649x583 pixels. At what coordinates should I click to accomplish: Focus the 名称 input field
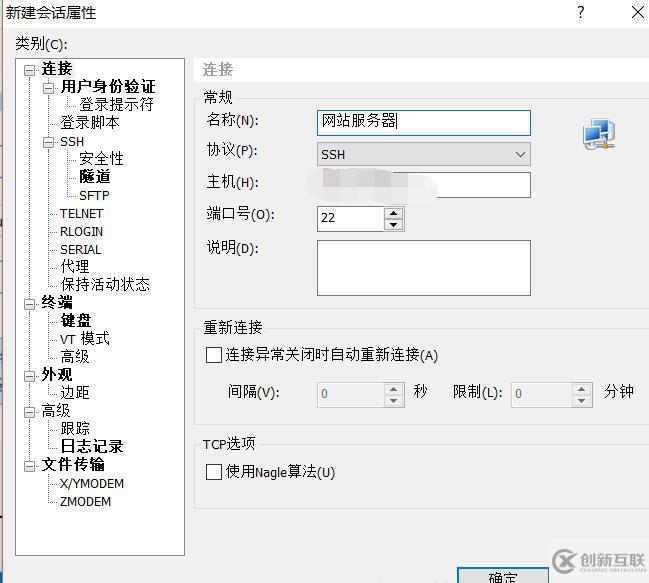(x=423, y=123)
